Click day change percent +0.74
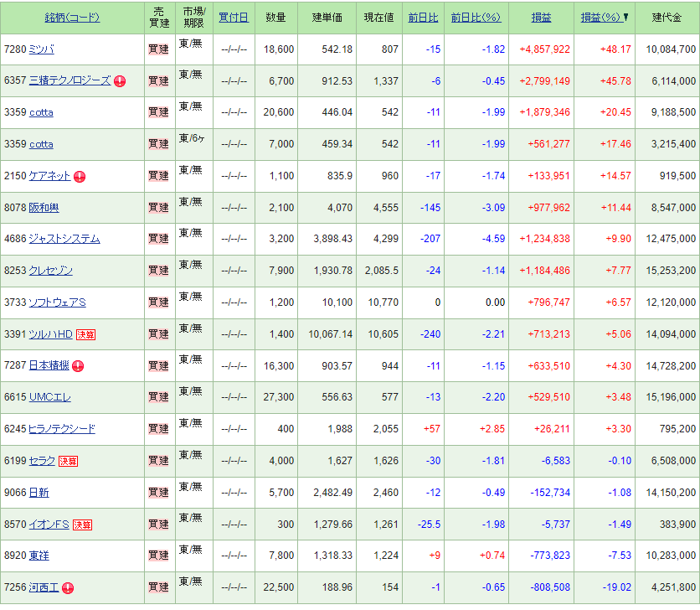This screenshot has height=610, width=700. [492, 556]
